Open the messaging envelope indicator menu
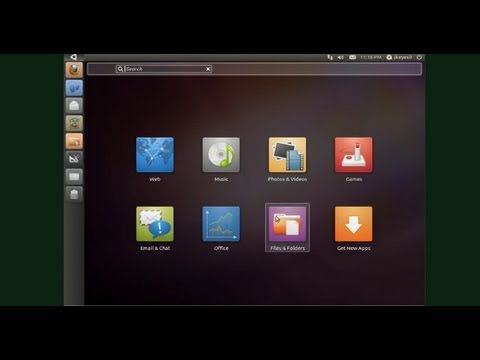480x360 pixels. (352, 57)
